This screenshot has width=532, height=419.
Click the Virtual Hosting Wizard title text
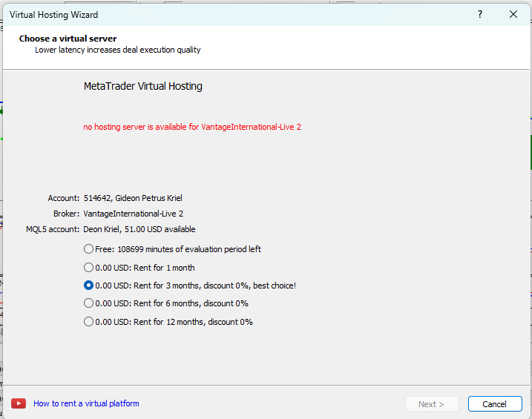pyautogui.click(x=53, y=15)
